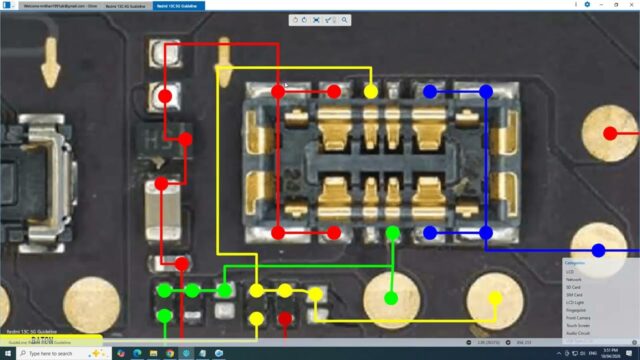
Task: Open the magnifier search tool
Action: [x=345, y=20]
